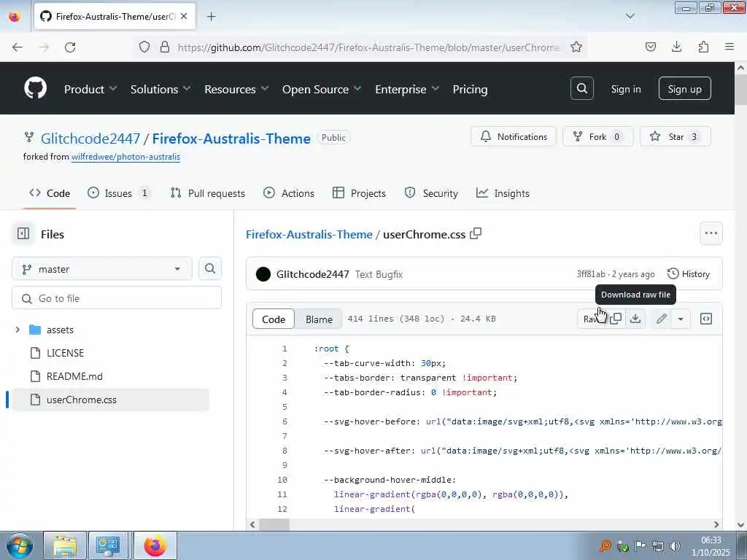Open the list all tabs chevron
The image size is (747, 560).
(630, 16)
